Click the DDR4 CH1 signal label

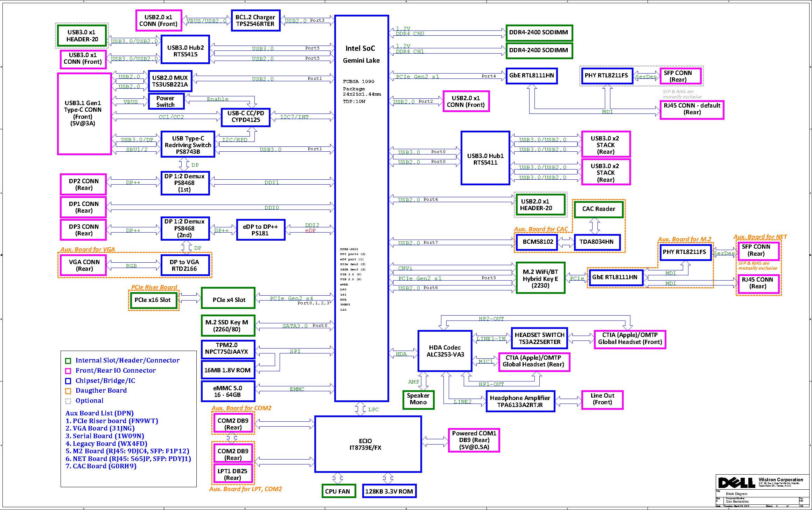(410, 51)
